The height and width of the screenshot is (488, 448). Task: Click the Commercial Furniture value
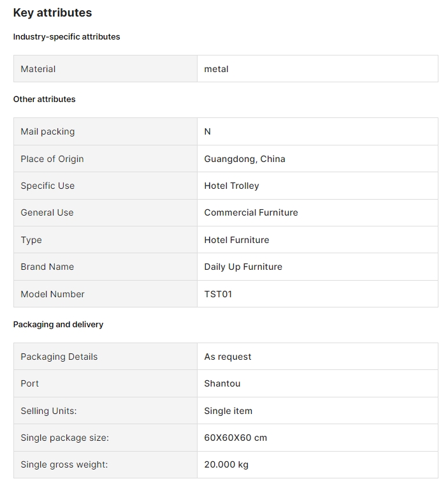pos(251,212)
